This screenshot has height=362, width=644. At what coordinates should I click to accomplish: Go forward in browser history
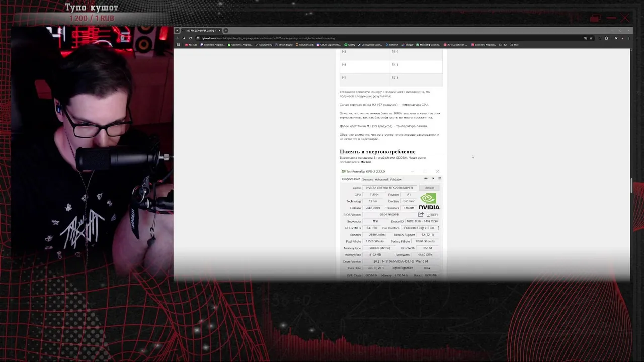tap(184, 38)
